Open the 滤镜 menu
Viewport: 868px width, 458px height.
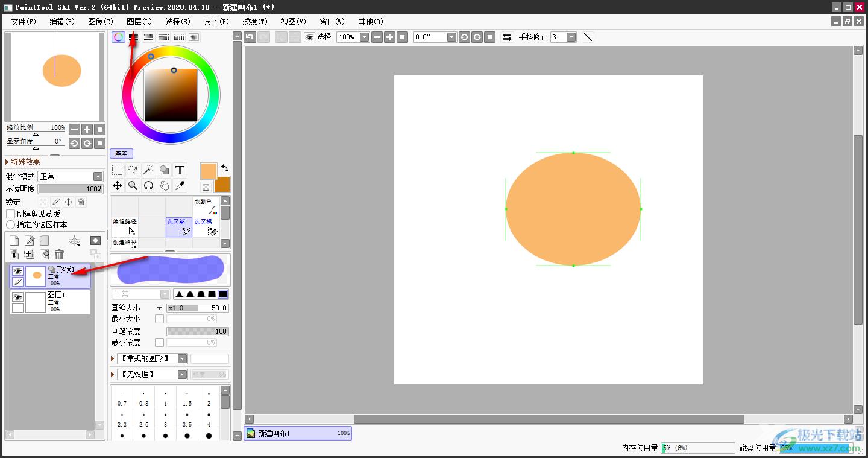click(x=254, y=22)
